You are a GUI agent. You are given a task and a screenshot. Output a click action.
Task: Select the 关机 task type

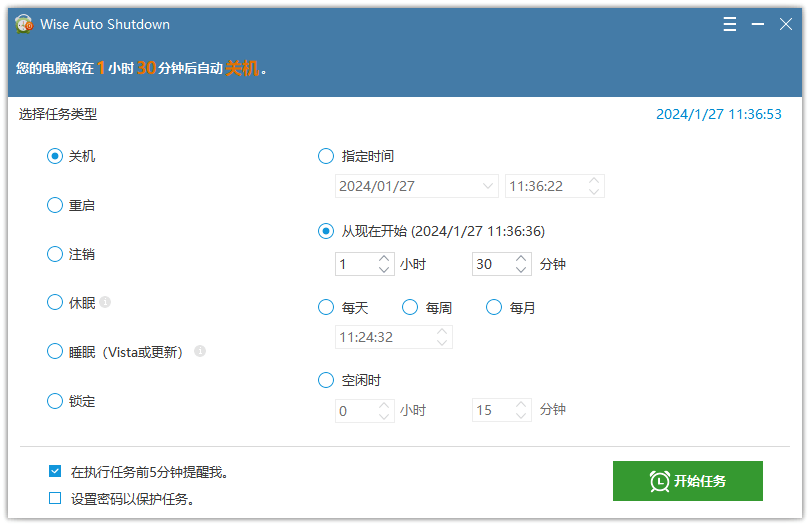coord(55,156)
